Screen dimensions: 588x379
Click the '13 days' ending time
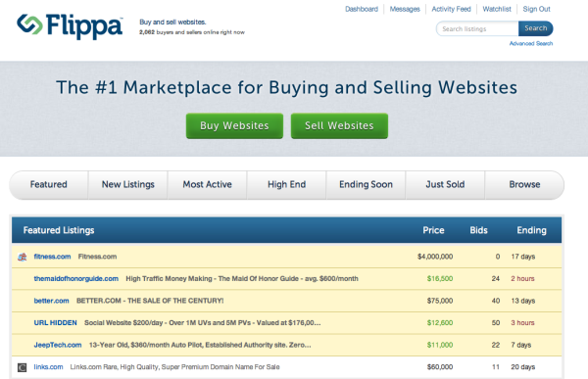[522, 301]
